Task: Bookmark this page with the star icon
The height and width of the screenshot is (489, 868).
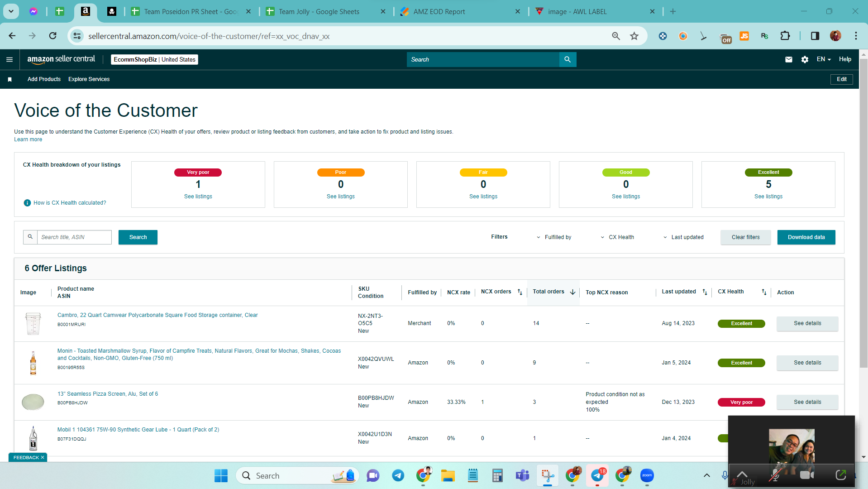Action: point(634,36)
